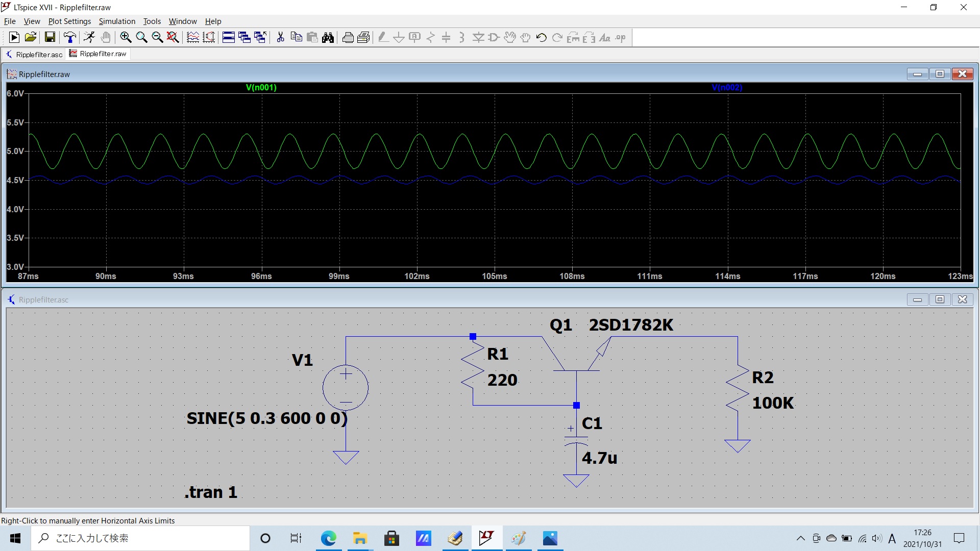Image resolution: width=980 pixels, height=551 pixels.
Task: Switch to the Ripplefilter.asc tab
Action: [x=35, y=54]
